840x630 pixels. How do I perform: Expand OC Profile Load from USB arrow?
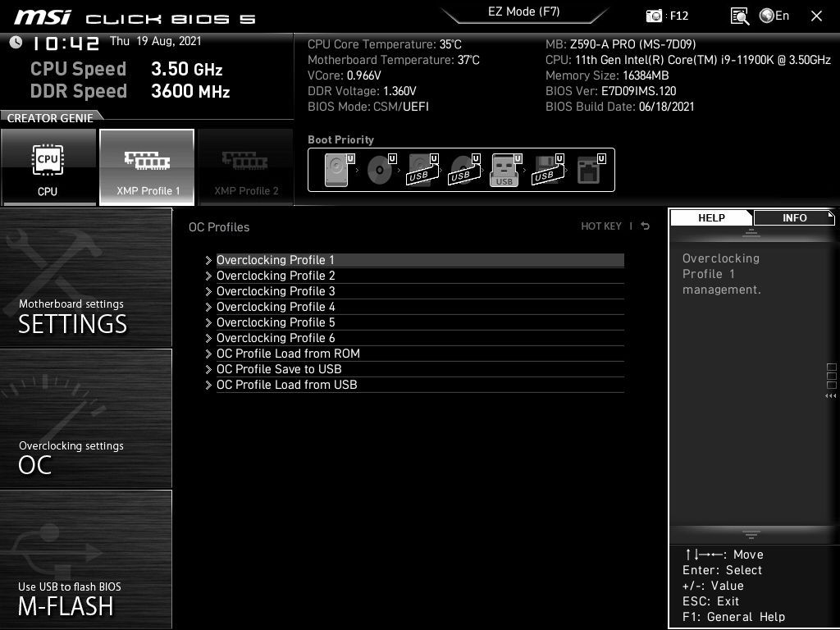pyautogui.click(x=208, y=385)
